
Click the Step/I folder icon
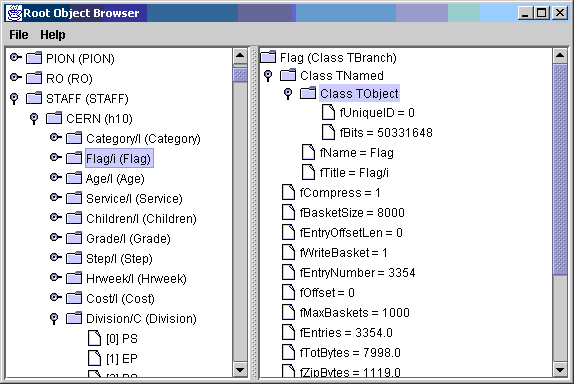pyautogui.click(x=74, y=258)
